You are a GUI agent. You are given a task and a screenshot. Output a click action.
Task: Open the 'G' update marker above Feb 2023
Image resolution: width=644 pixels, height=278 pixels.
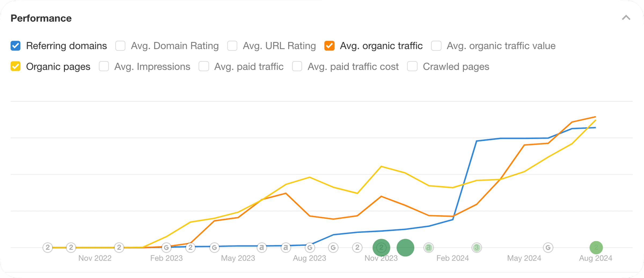tap(166, 247)
